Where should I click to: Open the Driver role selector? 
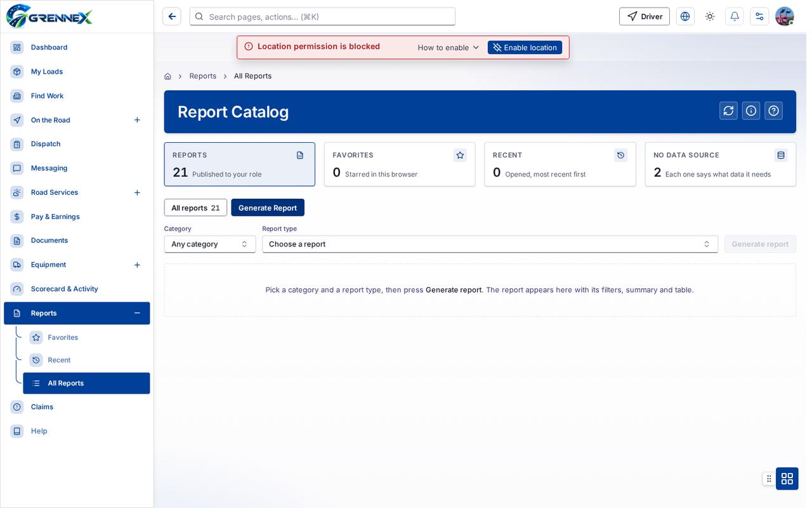645,17
